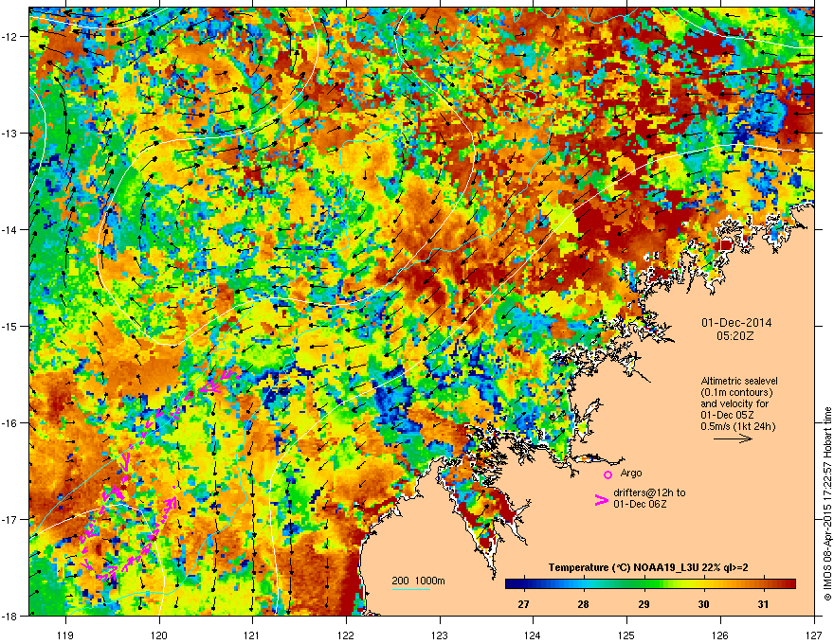The height and width of the screenshot is (644, 834).
Task: Click longitude axis label 119
Action: [65, 635]
